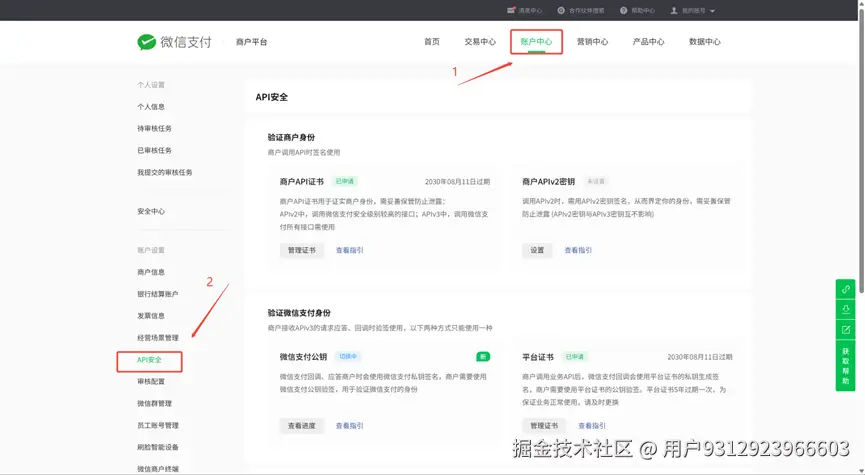Click 合作伙伴搜索 in the top bar
The width and height of the screenshot is (865, 475).
pos(586,10)
